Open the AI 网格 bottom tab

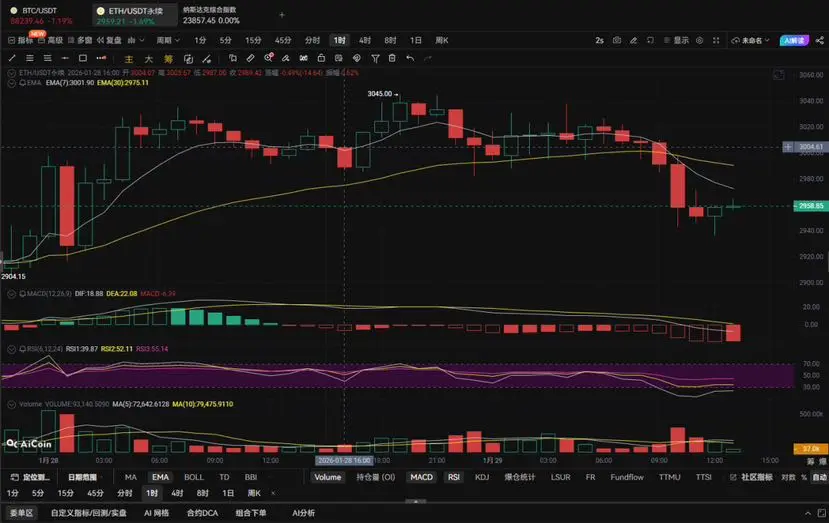pos(156,513)
